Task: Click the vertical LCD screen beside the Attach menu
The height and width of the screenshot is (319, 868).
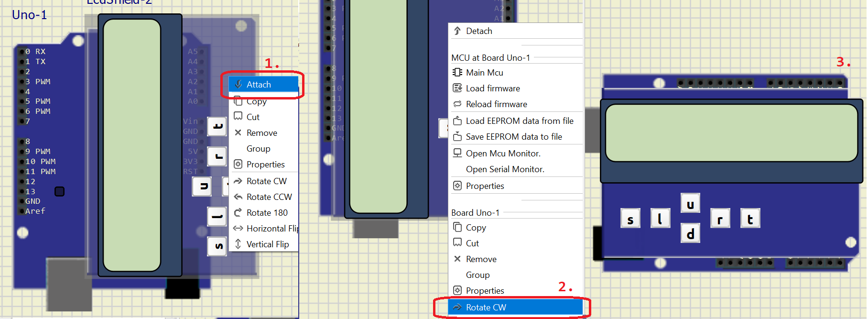Action: pos(132,145)
